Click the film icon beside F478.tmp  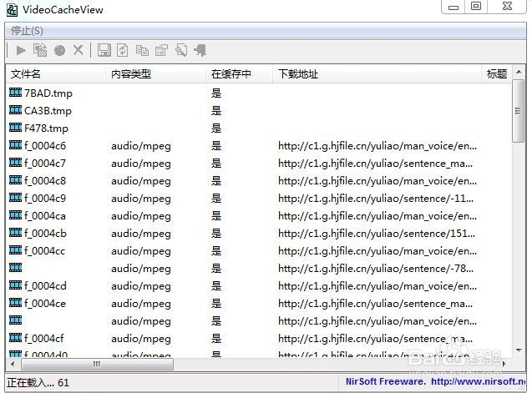pyautogui.click(x=15, y=128)
